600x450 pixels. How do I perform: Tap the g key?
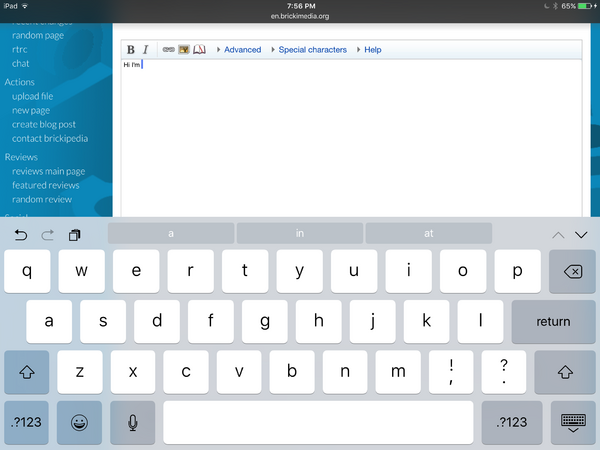pos(265,321)
